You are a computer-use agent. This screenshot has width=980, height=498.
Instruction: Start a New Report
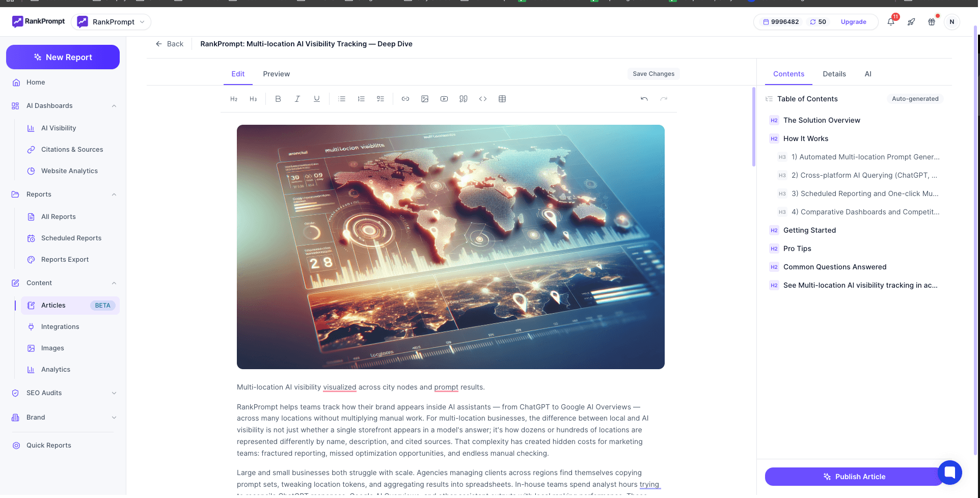[63, 57]
